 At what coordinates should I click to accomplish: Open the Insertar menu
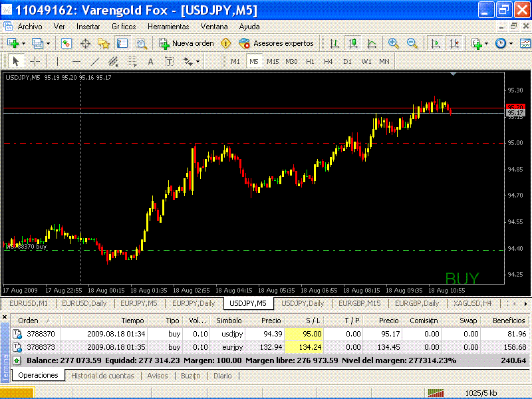pyautogui.click(x=88, y=27)
